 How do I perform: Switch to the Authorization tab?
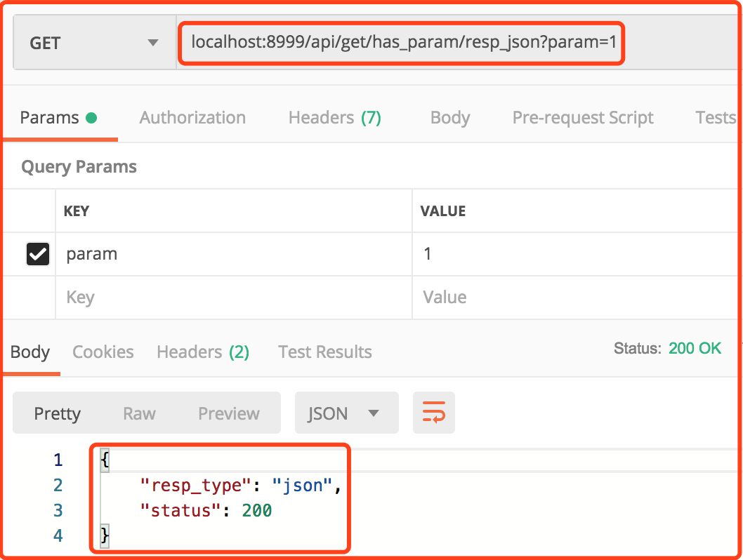point(192,118)
